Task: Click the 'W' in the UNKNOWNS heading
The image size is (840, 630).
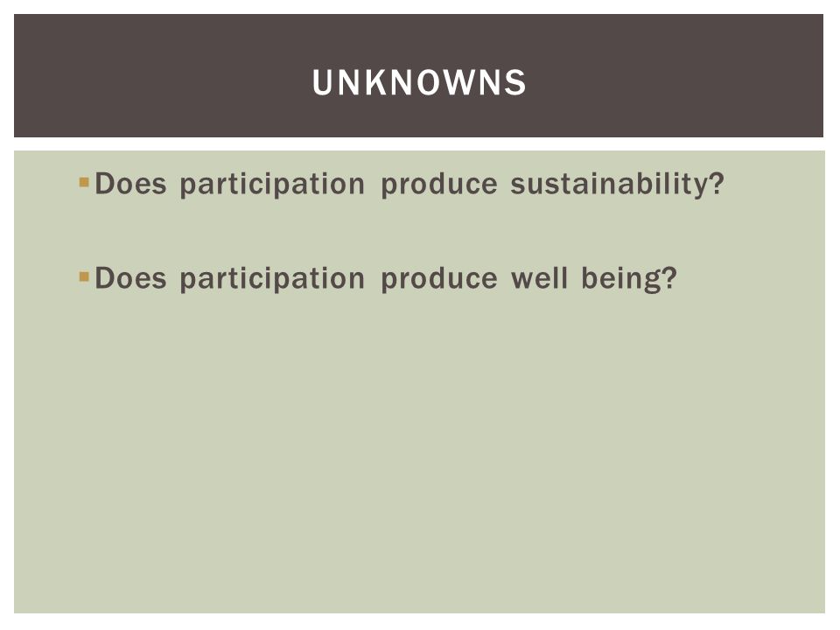Action: click(458, 82)
